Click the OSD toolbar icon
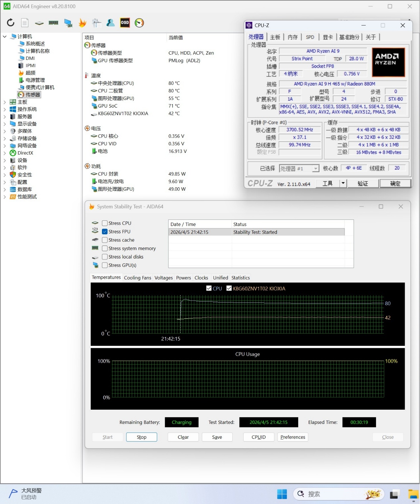The height and width of the screenshot is (504, 420). click(125, 23)
